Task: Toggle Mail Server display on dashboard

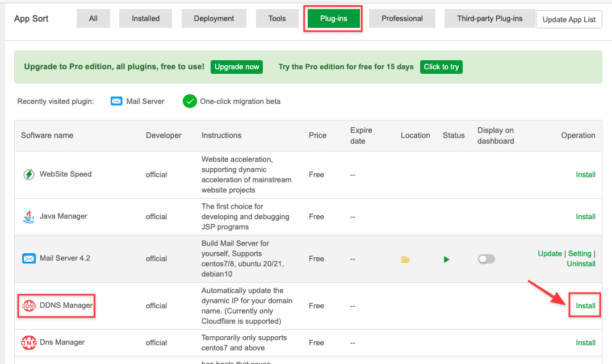Action: click(487, 259)
